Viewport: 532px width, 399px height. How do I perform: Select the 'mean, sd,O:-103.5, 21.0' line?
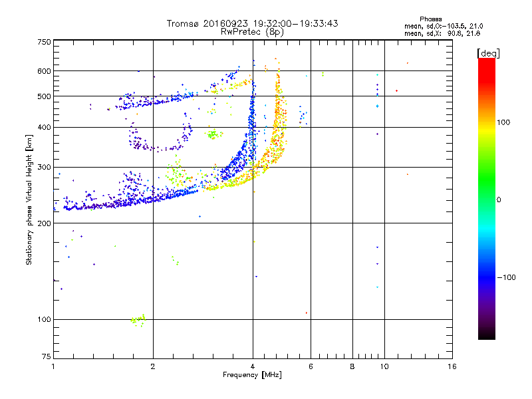pyautogui.click(x=444, y=26)
